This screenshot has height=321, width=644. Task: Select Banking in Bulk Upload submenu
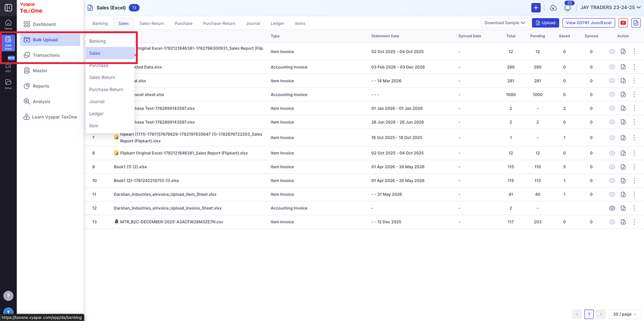tap(110, 41)
